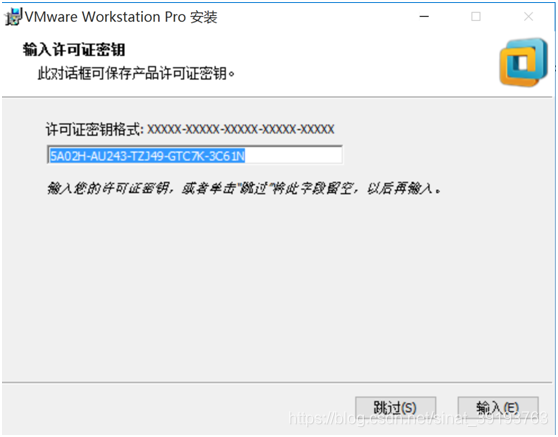Click the XXXXX-XXXXX-XXXXX-XXXXX-XXXXX format pattern text
Screen dimensions: 558x437
[241, 129]
